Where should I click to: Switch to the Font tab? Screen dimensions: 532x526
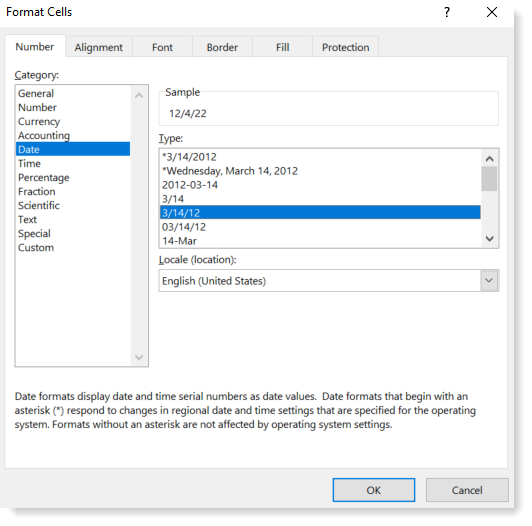162,47
